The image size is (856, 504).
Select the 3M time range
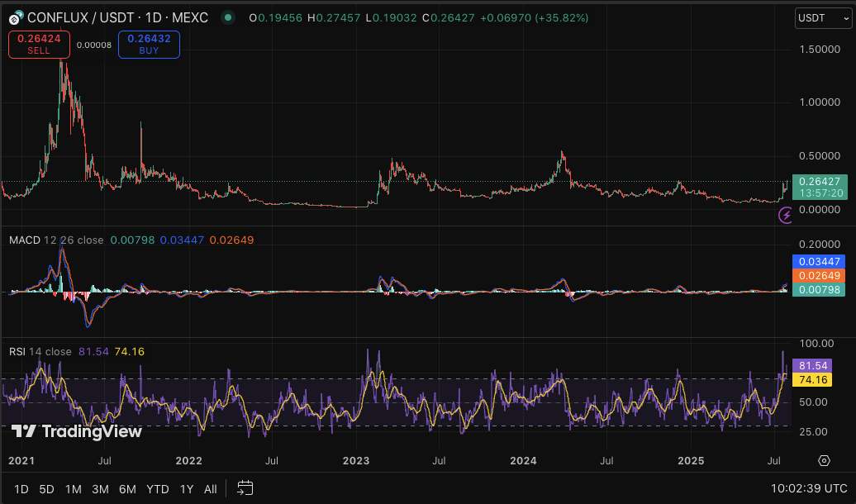click(x=100, y=488)
